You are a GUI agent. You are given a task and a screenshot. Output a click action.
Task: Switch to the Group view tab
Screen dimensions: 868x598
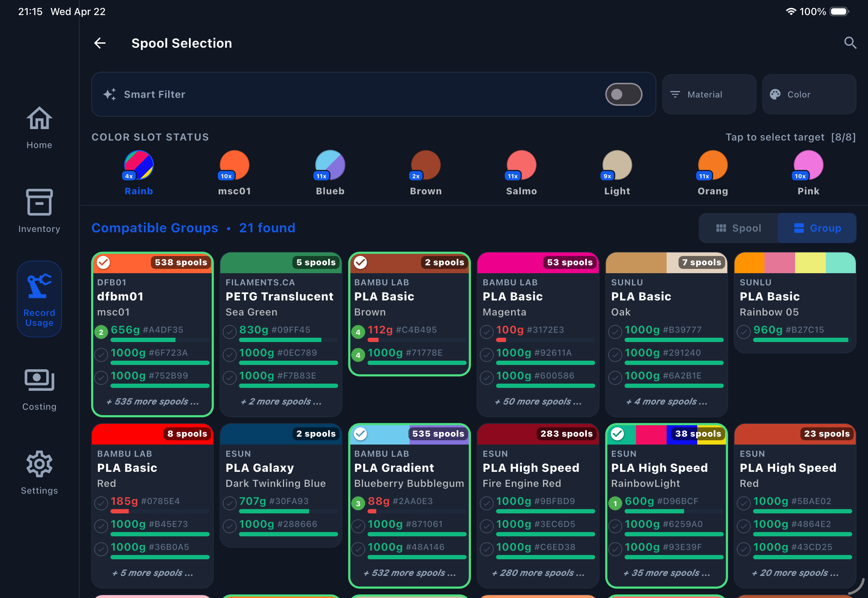pyautogui.click(x=817, y=228)
